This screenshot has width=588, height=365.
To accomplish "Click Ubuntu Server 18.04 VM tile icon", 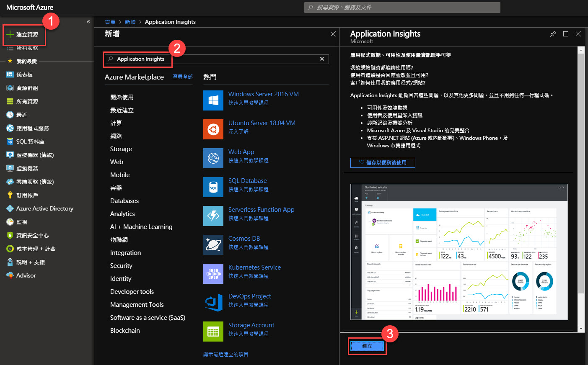I will pyautogui.click(x=213, y=129).
